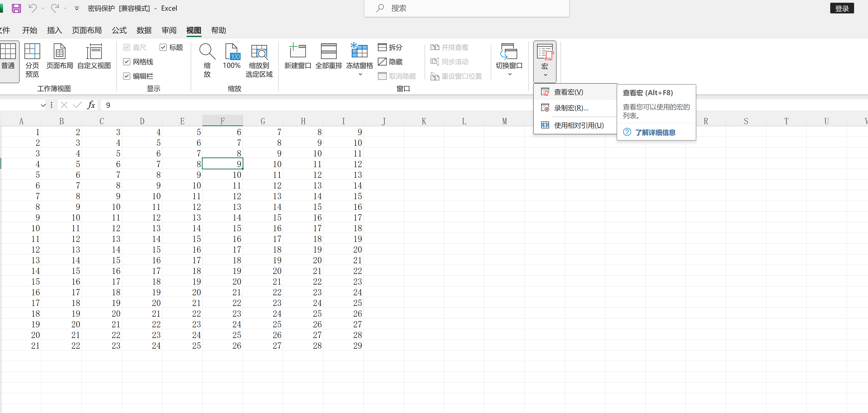The image size is (868, 413).
Task: Collapse the 宏 dropdown arrow
Action: [x=545, y=75]
